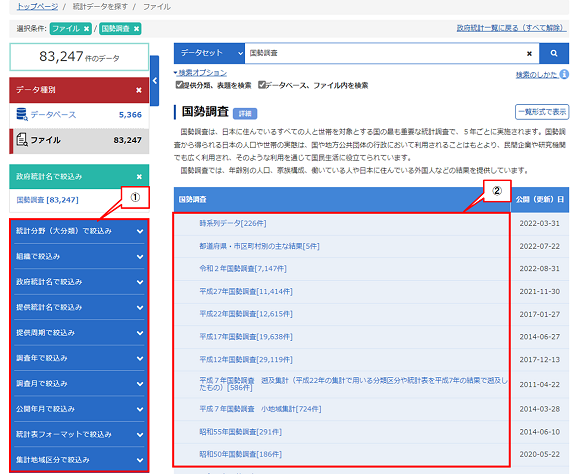Expand the blue 政府統計名で絞込み filter
581x474 pixels.
pyautogui.click(x=79, y=282)
